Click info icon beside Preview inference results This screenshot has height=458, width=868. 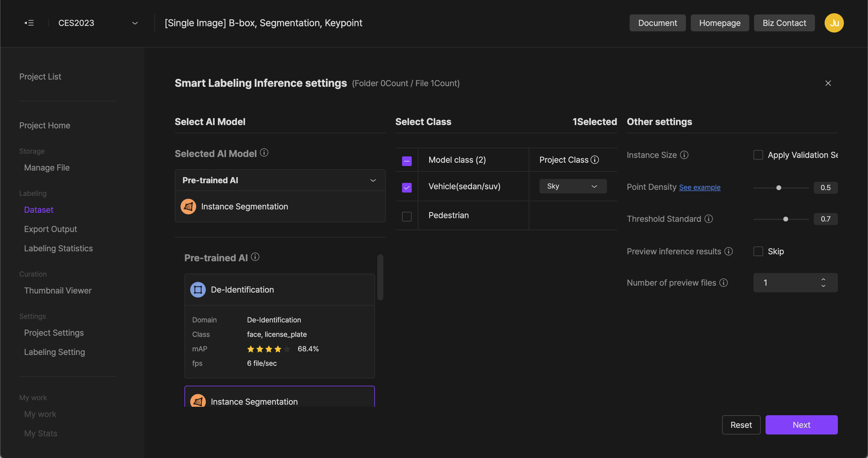(x=728, y=251)
